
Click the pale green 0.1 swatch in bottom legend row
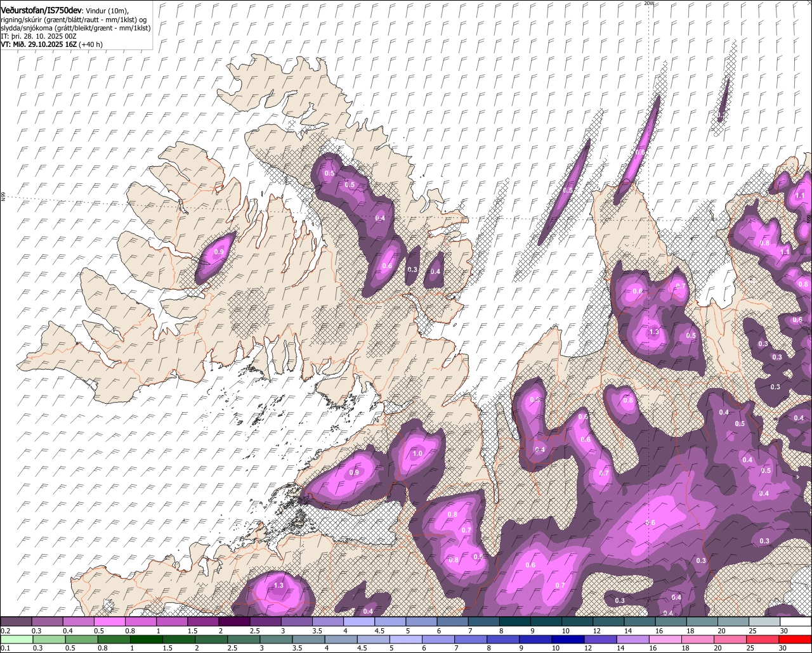(16, 639)
